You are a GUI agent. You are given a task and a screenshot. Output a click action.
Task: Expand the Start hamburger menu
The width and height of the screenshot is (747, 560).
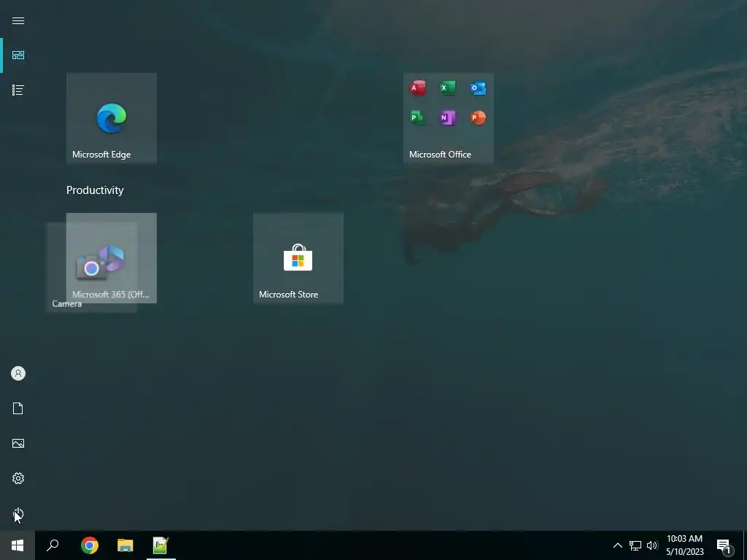(x=18, y=20)
